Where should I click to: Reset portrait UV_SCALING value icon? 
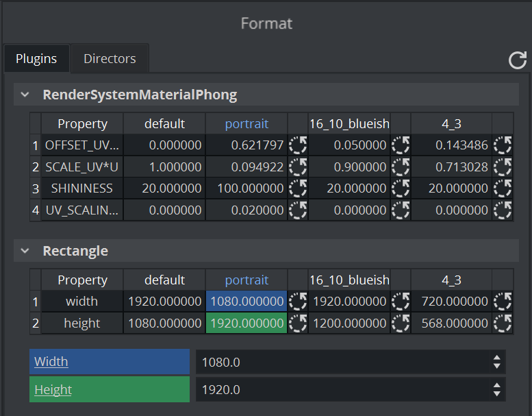click(x=298, y=209)
